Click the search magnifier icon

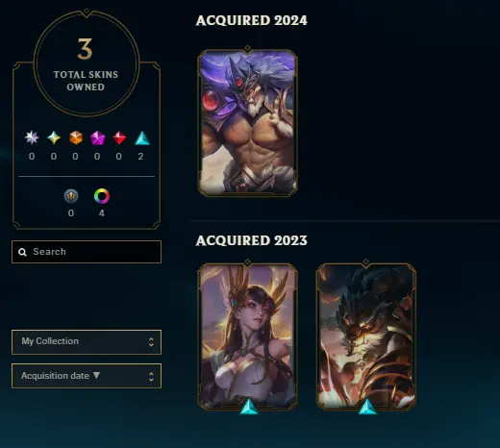pos(22,252)
